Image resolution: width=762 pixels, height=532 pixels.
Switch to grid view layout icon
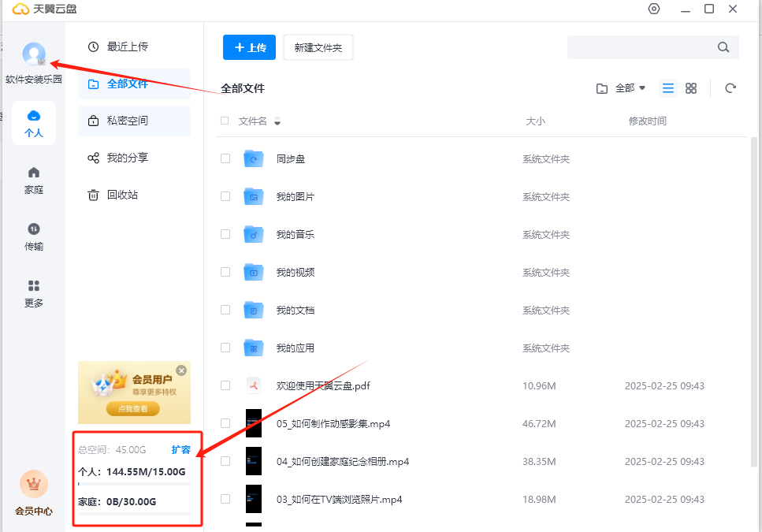[691, 88]
